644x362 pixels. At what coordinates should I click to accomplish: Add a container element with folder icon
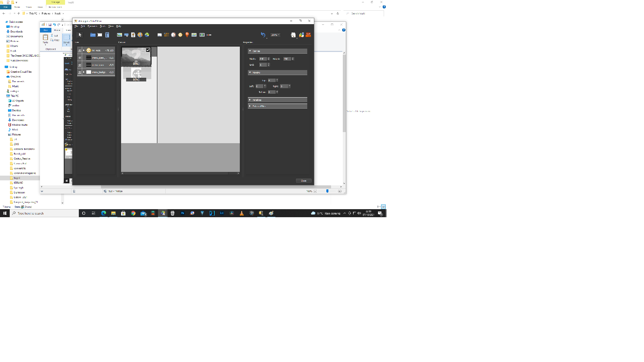point(93,35)
